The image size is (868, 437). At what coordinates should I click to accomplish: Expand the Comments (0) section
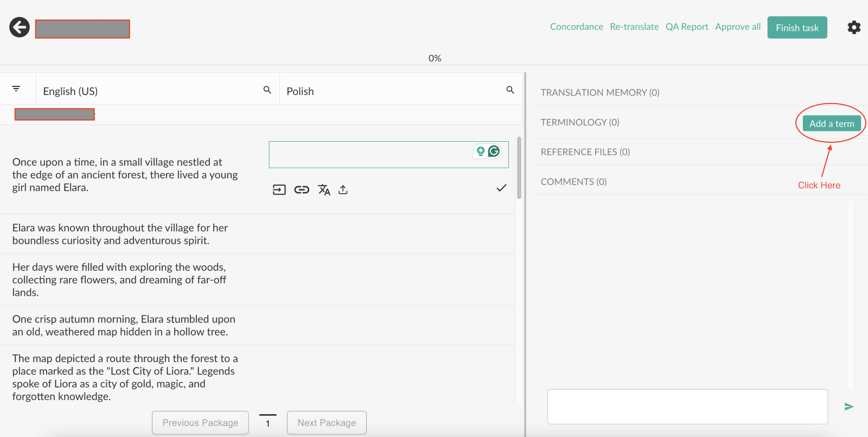coord(573,182)
